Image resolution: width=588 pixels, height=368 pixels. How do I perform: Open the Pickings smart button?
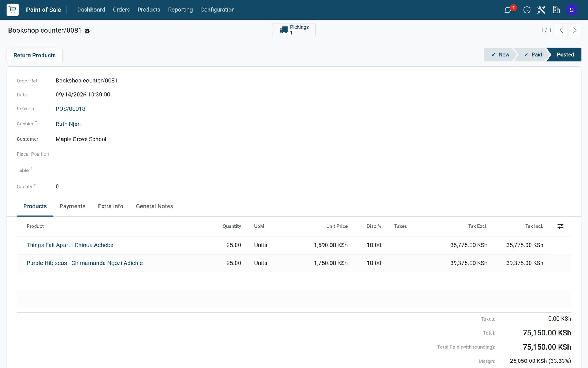point(294,30)
